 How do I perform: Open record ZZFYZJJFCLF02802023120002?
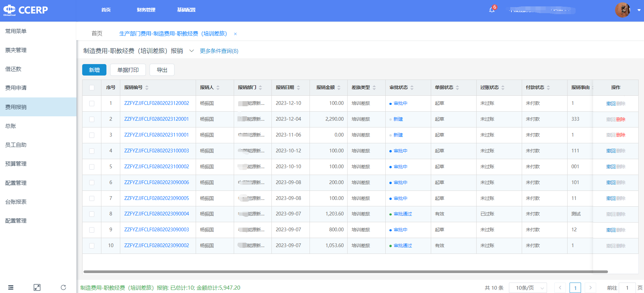point(157,103)
